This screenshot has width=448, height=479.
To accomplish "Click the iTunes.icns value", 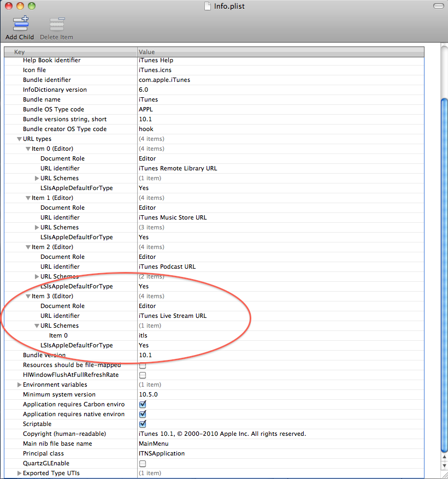I will coord(155,70).
